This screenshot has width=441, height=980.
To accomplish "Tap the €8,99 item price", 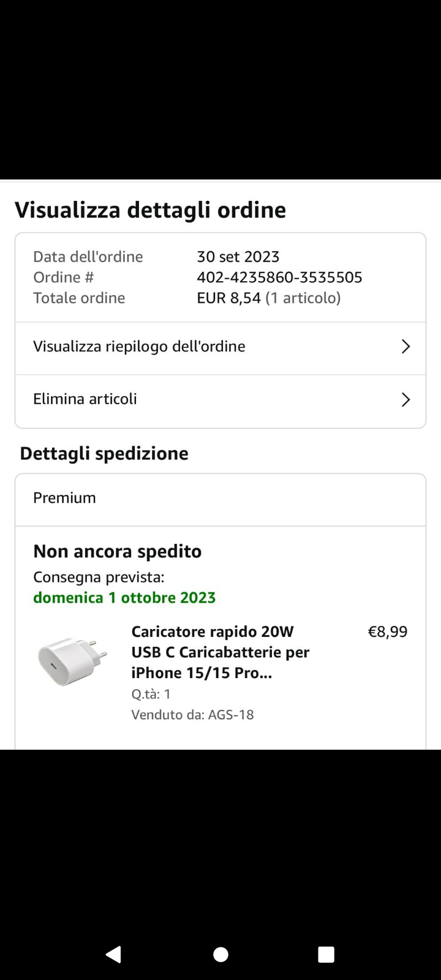I will coord(387,632).
